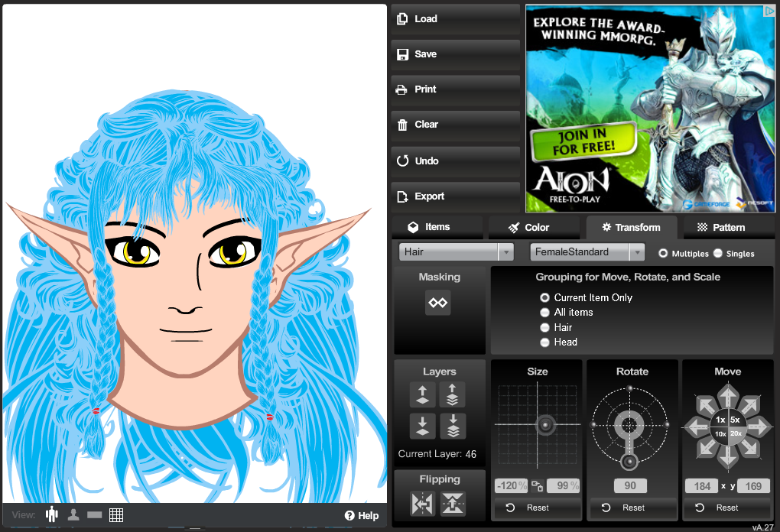Click the Masking toggle icon
Image resolution: width=780 pixels, height=532 pixels.
point(438,303)
